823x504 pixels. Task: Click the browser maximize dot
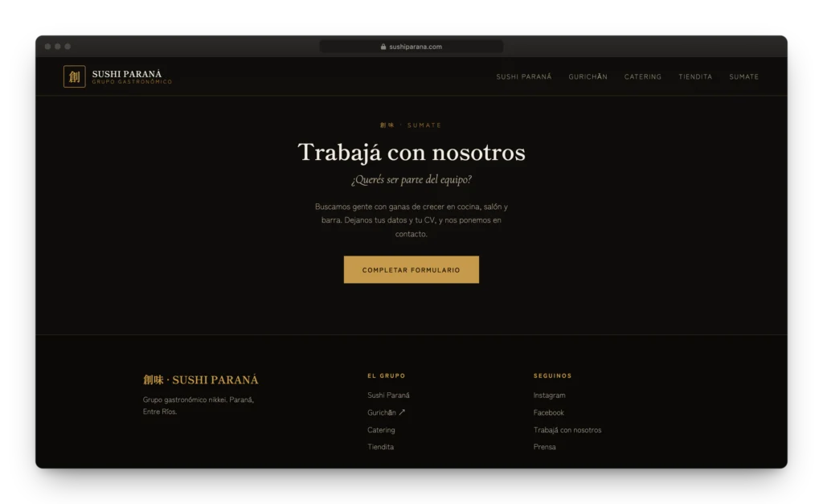(68, 47)
